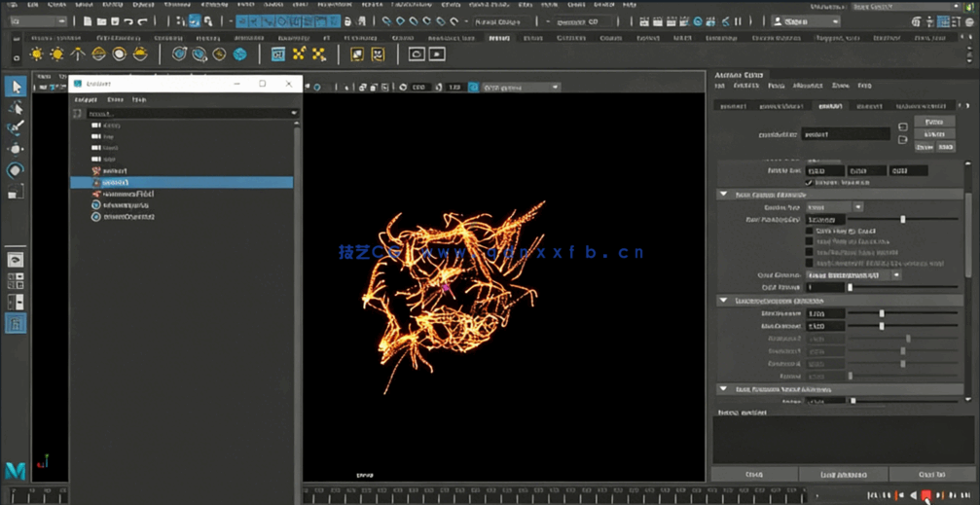Image resolution: width=980 pixels, height=505 pixels.
Task: Click the undo arrow icon in status line
Action: pyautogui.click(x=143, y=21)
